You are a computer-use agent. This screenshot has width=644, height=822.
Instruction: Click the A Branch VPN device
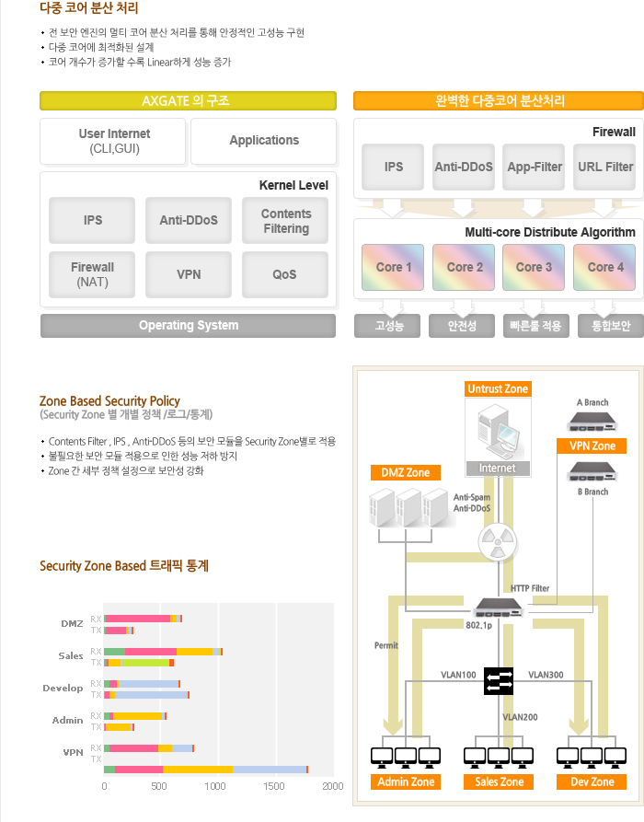(592, 422)
